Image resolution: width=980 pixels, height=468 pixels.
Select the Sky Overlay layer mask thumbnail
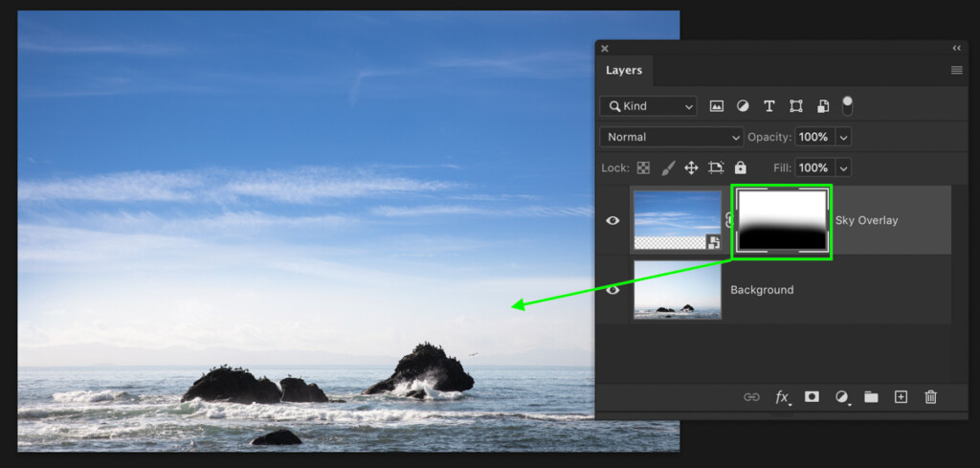(x=782, y=221)
